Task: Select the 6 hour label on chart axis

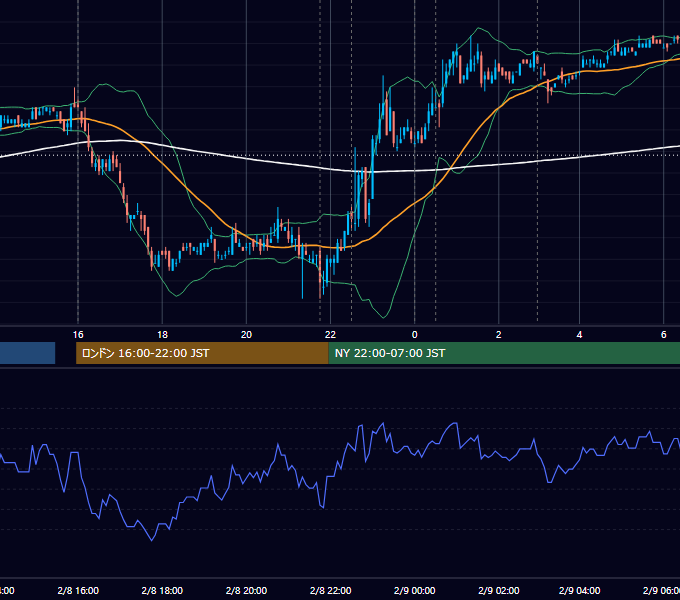Action: [x=664, y=335]
